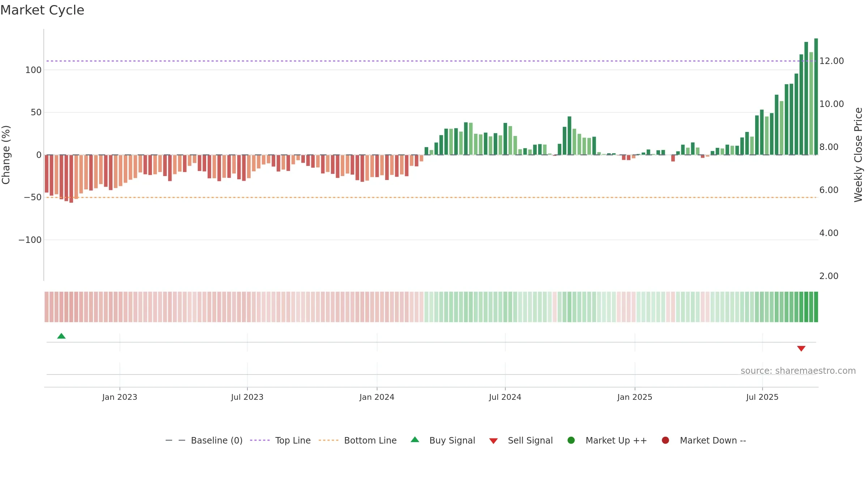Toggle the Top Line legend entry
Image resolution: width=868 pixels, height=488 pixels.
coord(280,440)
